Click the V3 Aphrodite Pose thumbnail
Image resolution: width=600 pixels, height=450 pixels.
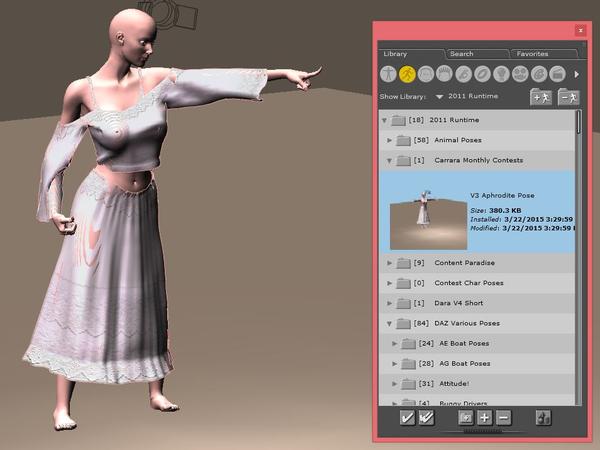pyautogui.click(x=429, y=220)
